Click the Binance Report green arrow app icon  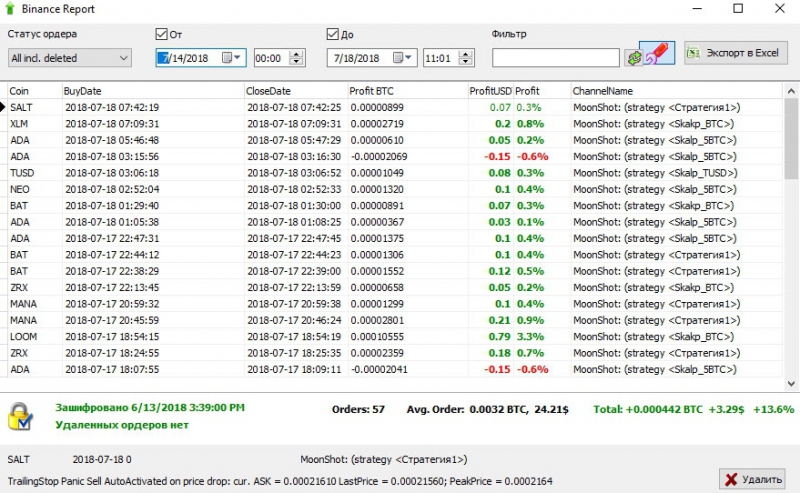coord(10,9)
